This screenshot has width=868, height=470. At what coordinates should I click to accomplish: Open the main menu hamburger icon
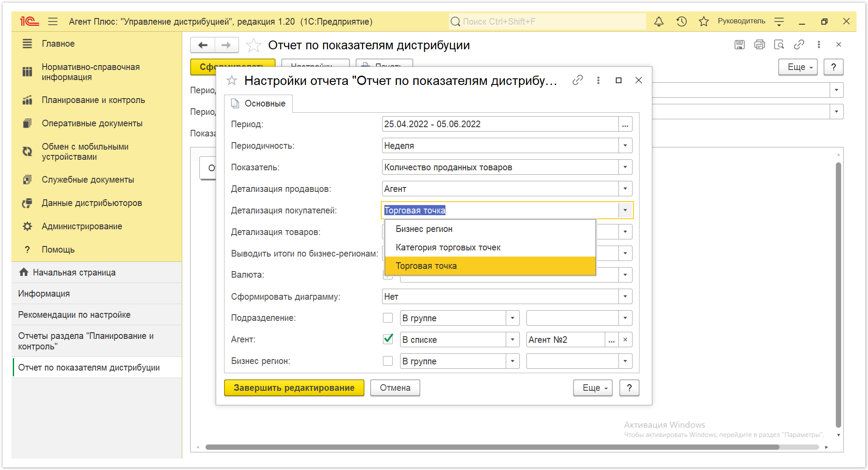pyautogui.click(x=53, y=21)
